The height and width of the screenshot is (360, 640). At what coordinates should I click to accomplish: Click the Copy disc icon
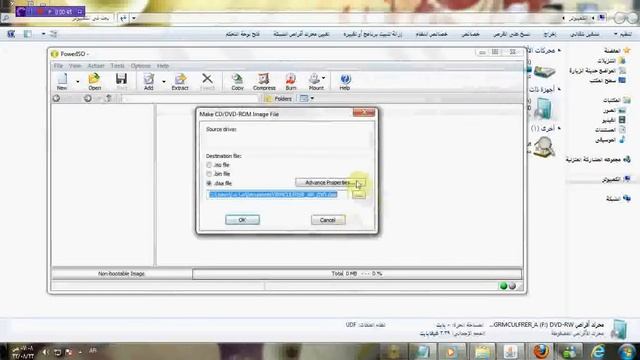(237, 82)
